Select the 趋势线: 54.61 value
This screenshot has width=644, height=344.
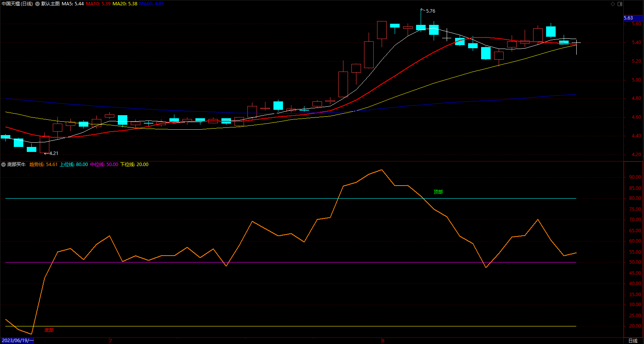(44, 165)
